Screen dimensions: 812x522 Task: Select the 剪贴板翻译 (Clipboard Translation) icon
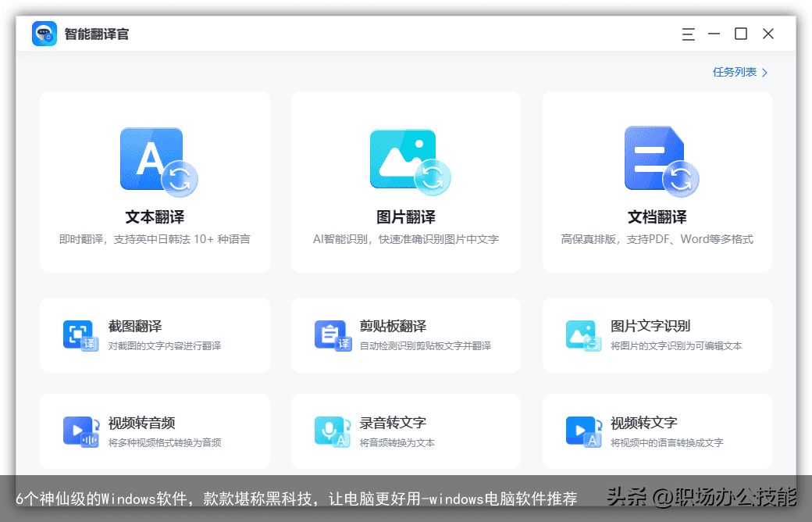(333, 335)
